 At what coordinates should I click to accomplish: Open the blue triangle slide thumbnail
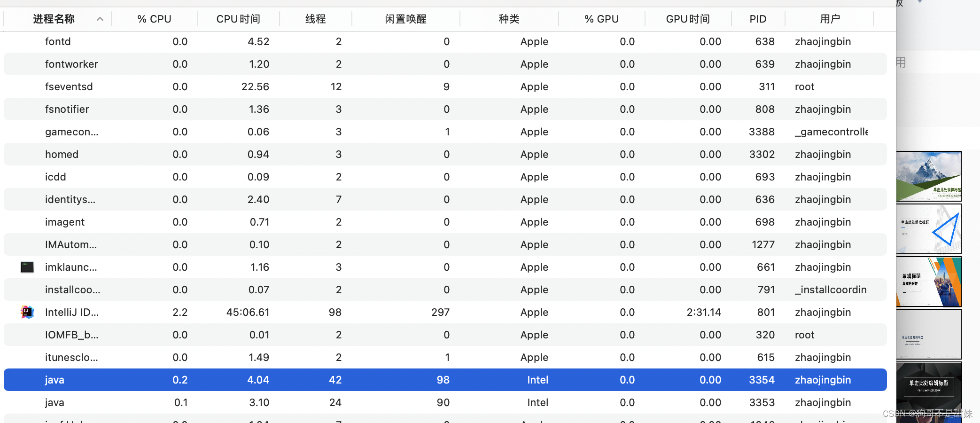929,229
